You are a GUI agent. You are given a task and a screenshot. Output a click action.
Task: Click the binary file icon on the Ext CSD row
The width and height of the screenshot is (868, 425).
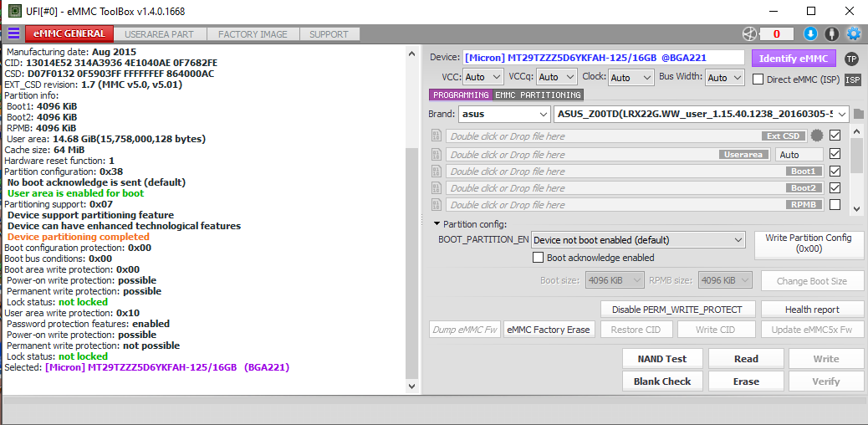437,136
